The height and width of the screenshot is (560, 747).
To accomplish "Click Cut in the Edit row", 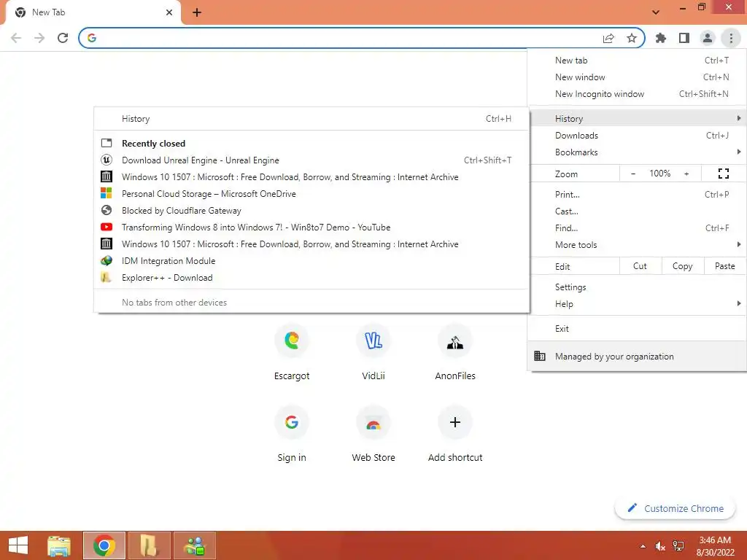I will coord(640,266).
